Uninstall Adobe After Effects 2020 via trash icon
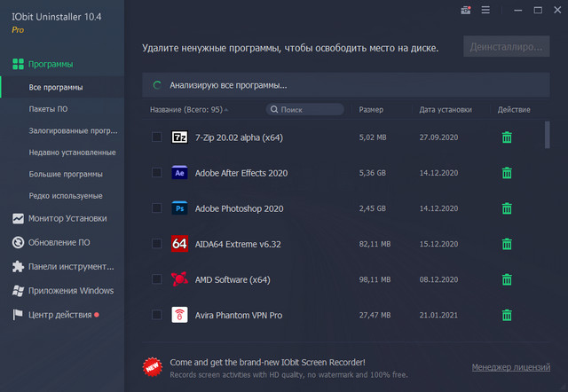The height and width of the screenshot is (392, 568). point(507,173)
